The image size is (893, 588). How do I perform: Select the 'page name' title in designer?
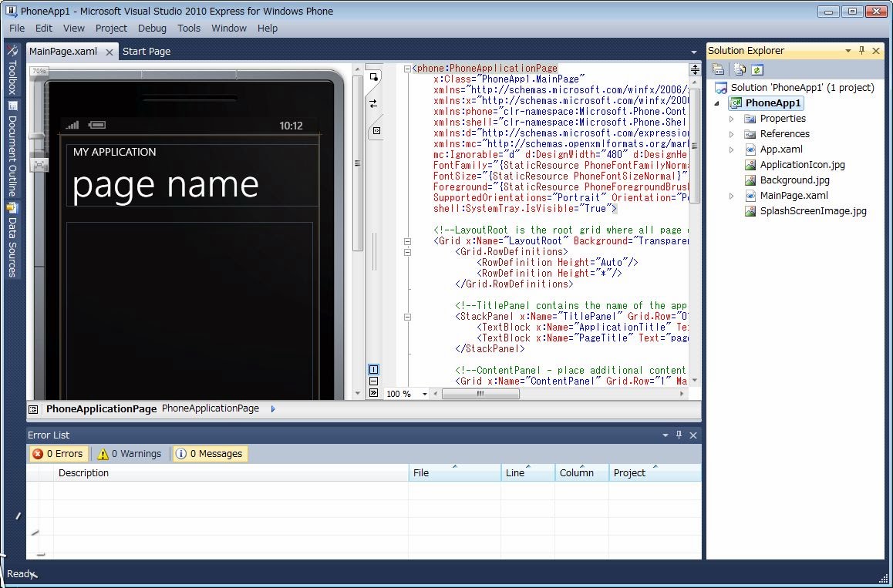[165, 185]
